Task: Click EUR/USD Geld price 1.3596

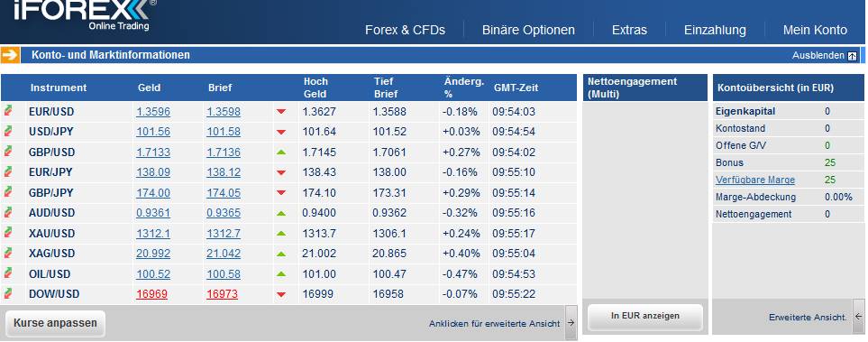Action: click(x=153, y=111)
